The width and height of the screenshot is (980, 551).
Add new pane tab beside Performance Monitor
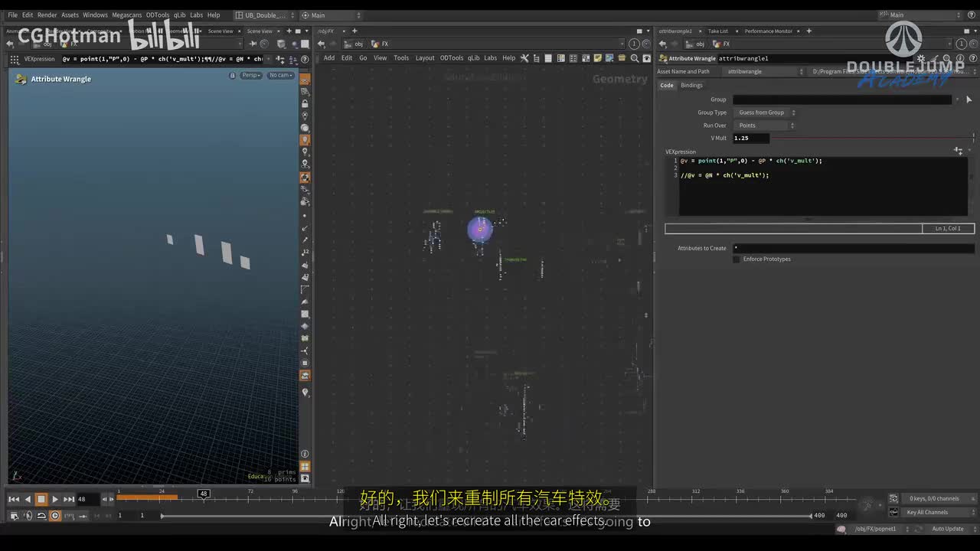(808, 31)
